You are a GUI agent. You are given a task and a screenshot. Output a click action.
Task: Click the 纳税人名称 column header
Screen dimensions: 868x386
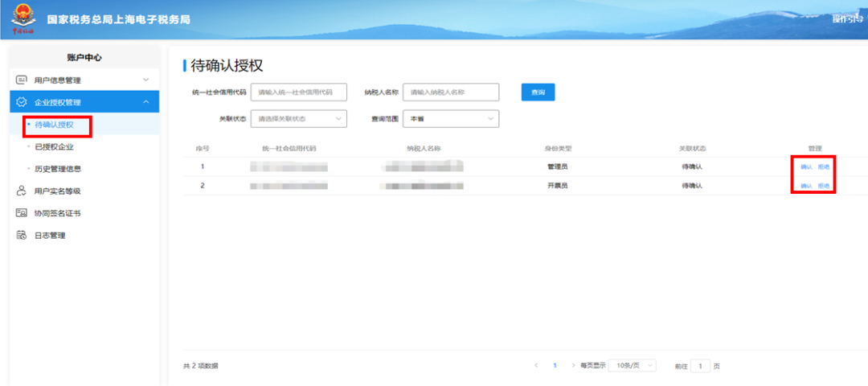(424, 149)
